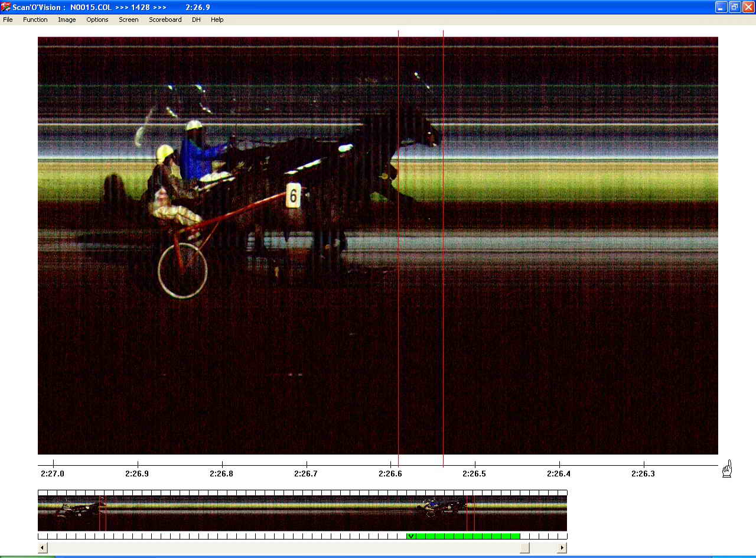This screenshot has width=756, height=558.
Task: Open the Help menu
Action: [x=217, y=20]
